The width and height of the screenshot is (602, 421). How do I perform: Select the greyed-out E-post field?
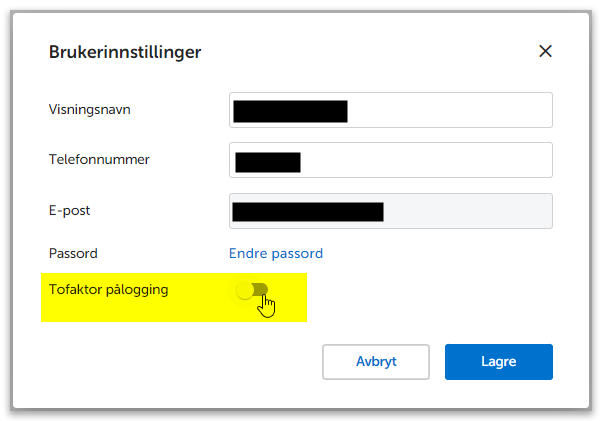coord(468,211)
